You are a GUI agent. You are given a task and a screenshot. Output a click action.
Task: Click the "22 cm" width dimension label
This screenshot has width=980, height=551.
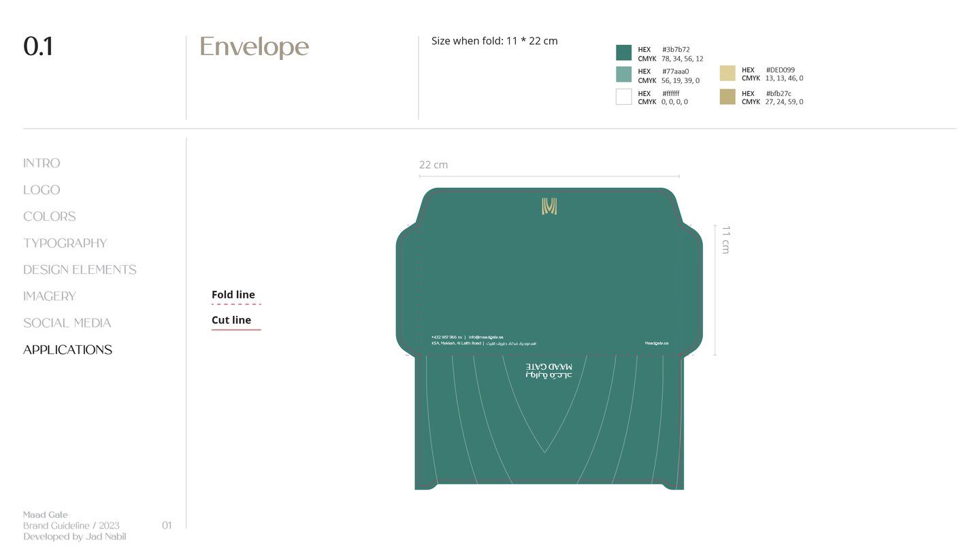(434, 165)
